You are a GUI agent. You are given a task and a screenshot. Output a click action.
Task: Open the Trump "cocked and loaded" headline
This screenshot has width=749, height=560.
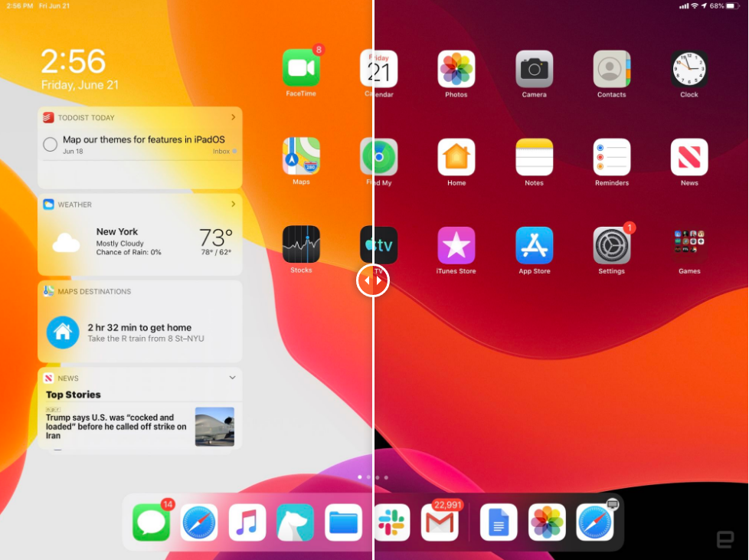[x=116, y=426]
